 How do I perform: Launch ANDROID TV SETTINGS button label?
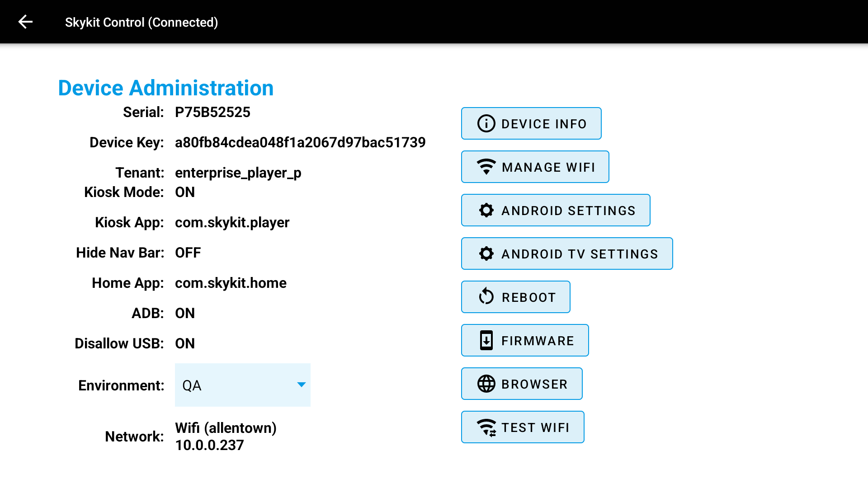[x=580, y=254]
